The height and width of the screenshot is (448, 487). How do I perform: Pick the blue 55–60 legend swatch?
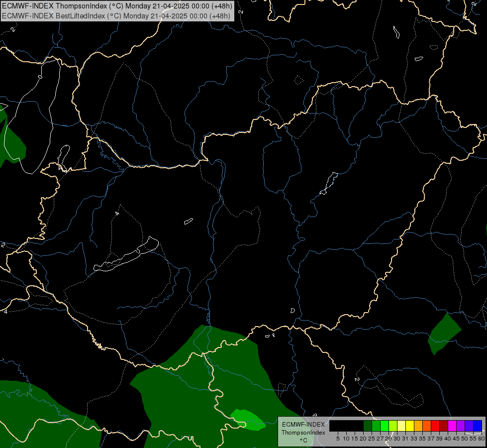(x=478, y=426)
